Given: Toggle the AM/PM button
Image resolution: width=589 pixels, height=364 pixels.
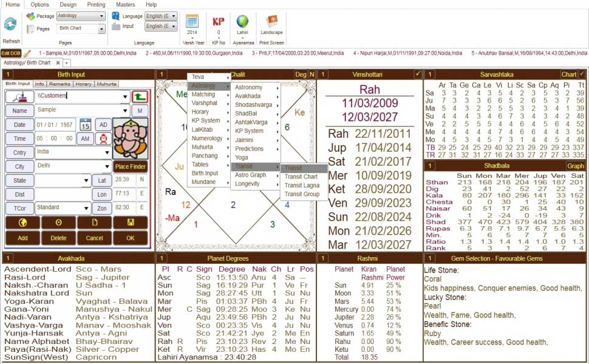Looking at the screenshot, I should pos(85,139).
